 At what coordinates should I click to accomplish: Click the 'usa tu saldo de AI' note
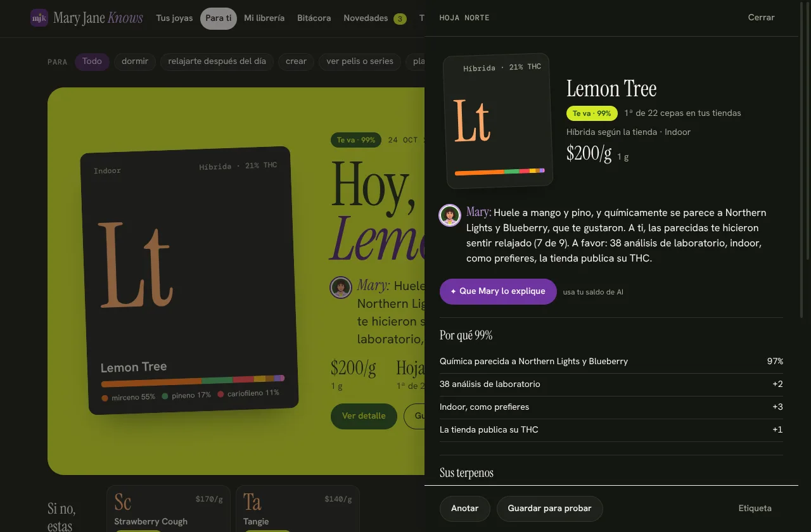(x=593, y=292)
